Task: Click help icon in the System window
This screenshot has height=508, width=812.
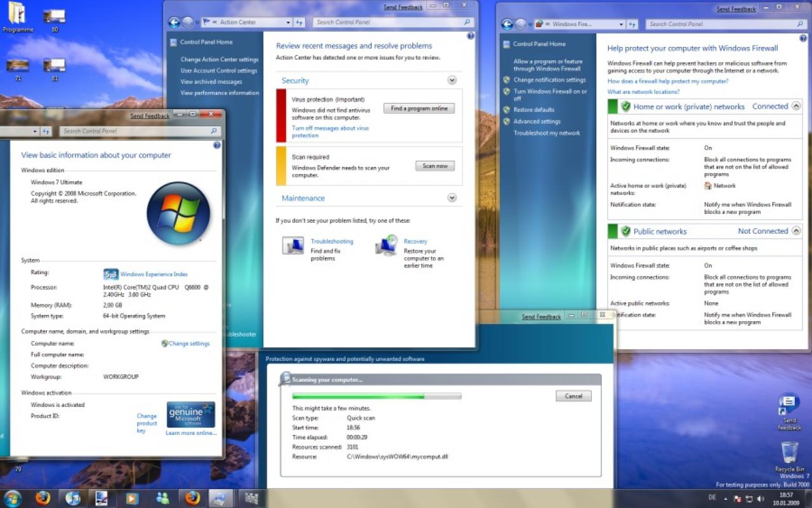Action: pyautogui.click(x=217, y=145)
